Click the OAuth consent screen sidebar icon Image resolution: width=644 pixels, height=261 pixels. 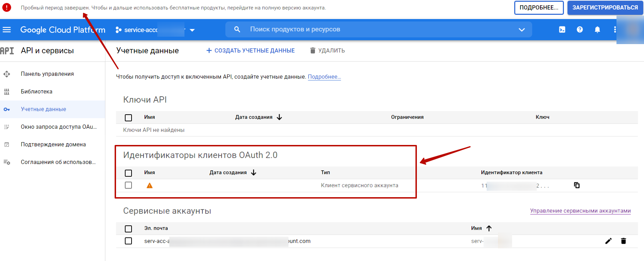click(x=7, y=127)
